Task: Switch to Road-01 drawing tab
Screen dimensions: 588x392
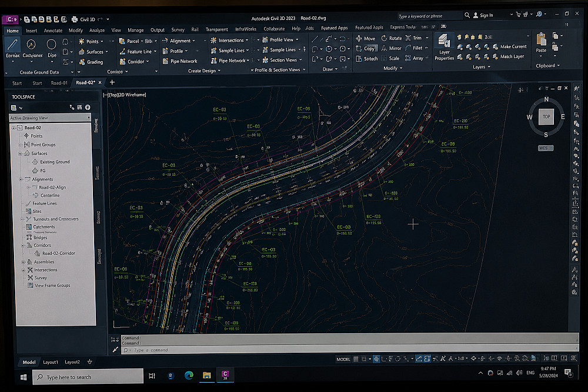Action: pyautogui.click(x=59, y=83)
